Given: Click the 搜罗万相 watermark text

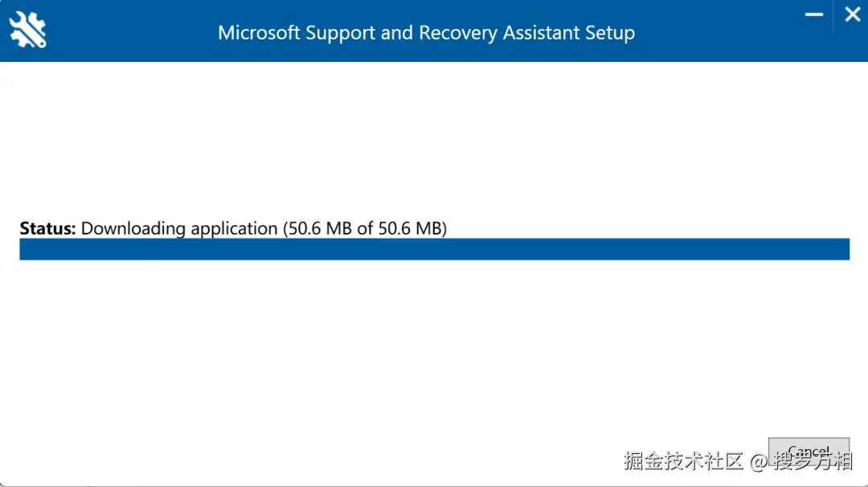Looking at the screenshot, I should click(813, 461).
